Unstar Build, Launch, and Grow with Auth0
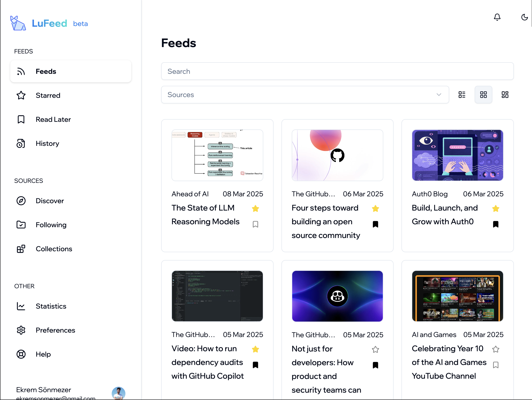This screenshot has height=400, width=532. [x=496, y=208]
